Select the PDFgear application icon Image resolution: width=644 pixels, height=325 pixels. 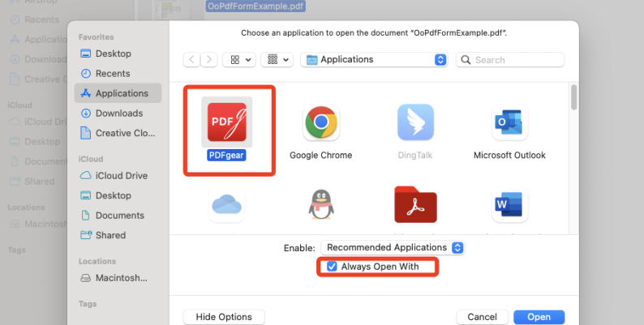(227, 122)
